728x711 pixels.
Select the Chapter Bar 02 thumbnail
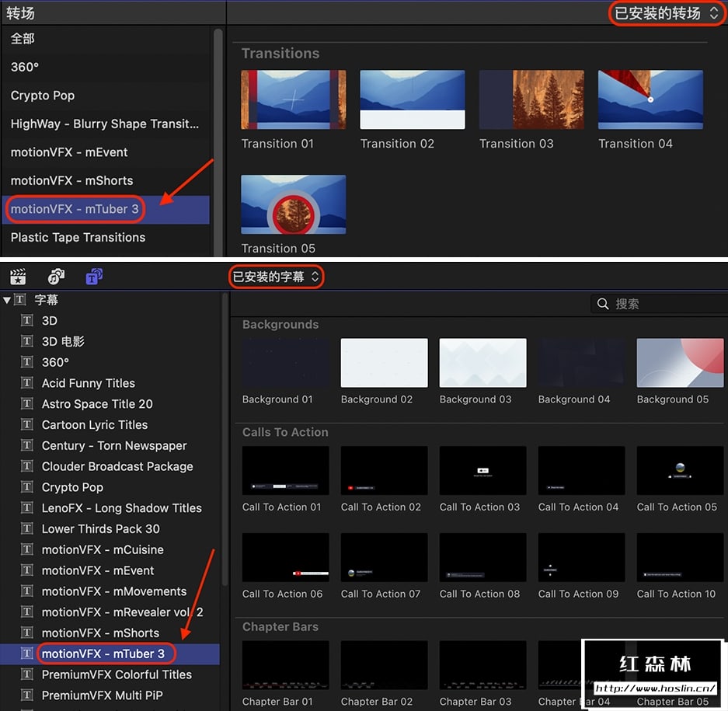pyautogui.click(x=385, y=665)
